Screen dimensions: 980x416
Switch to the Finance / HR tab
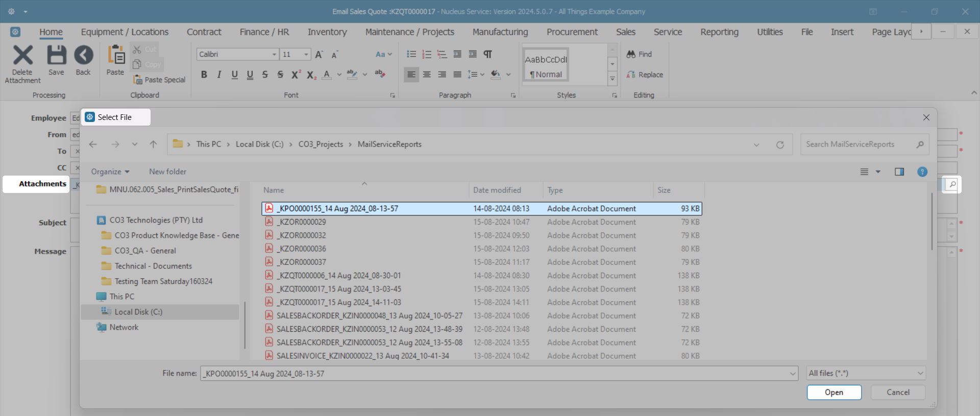click(264, 32)
